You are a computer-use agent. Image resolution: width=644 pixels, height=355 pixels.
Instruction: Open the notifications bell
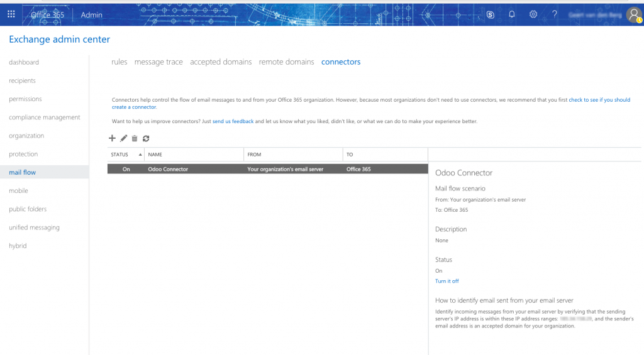(x=512, y=14)
